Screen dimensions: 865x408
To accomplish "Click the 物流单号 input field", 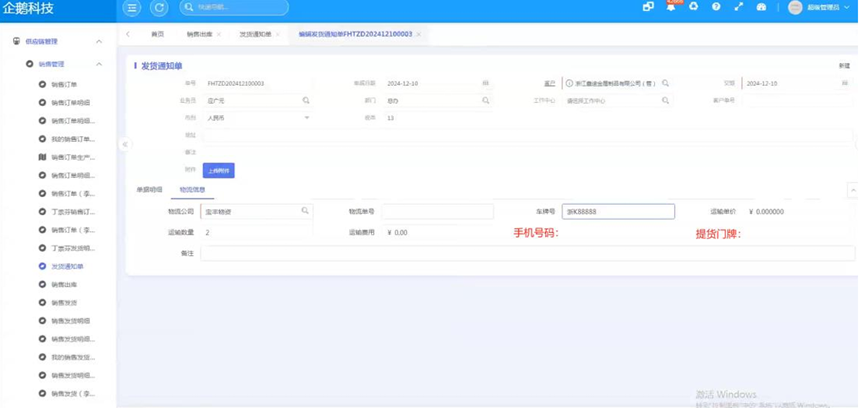I will click(437, 212).
